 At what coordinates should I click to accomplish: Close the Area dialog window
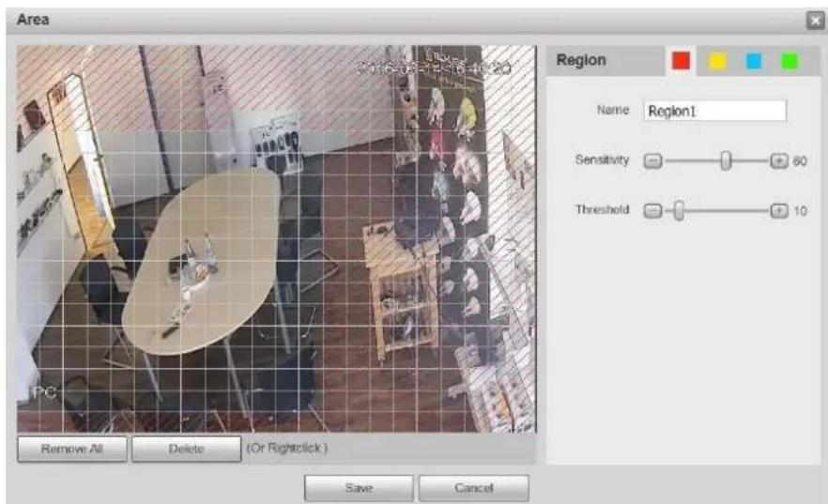tap(815, 21)
